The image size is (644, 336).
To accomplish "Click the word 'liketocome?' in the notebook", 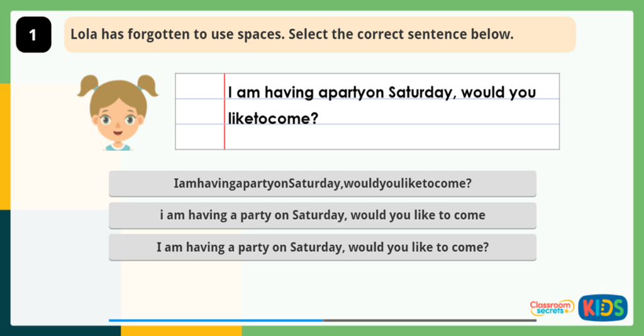I will [273, 119].
